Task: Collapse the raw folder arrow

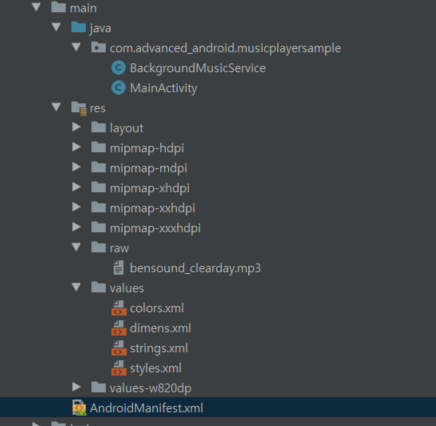Action: pos(76,247)
